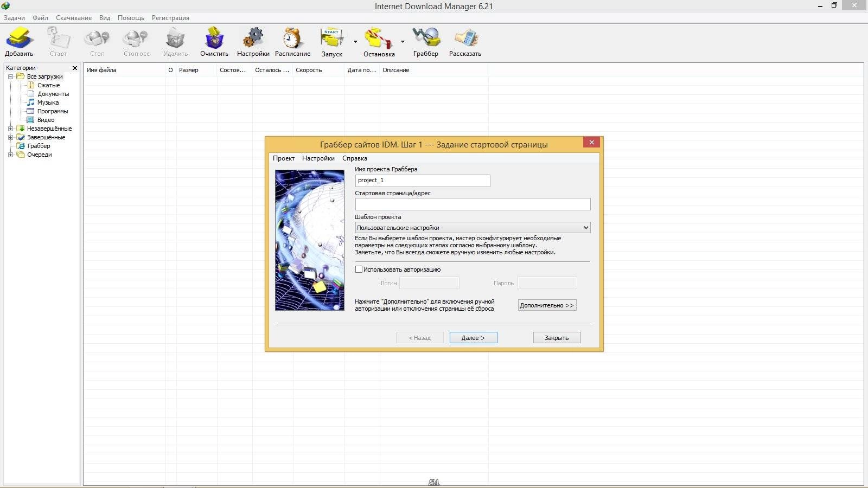Open Шаблон проекта dropdown
Image resolution: width=868 pixels, height=488 pixels.
pyautogui.click(x=473, y=228)
